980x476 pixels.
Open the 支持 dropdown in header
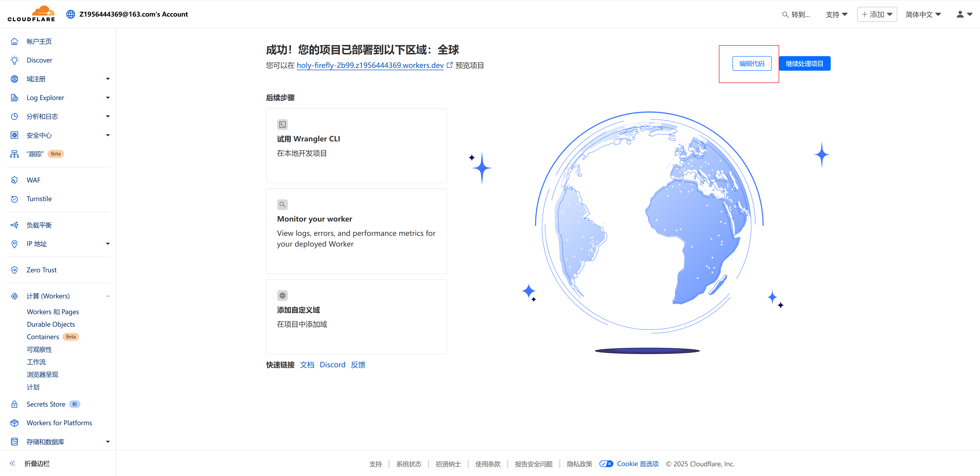[836, 15]
